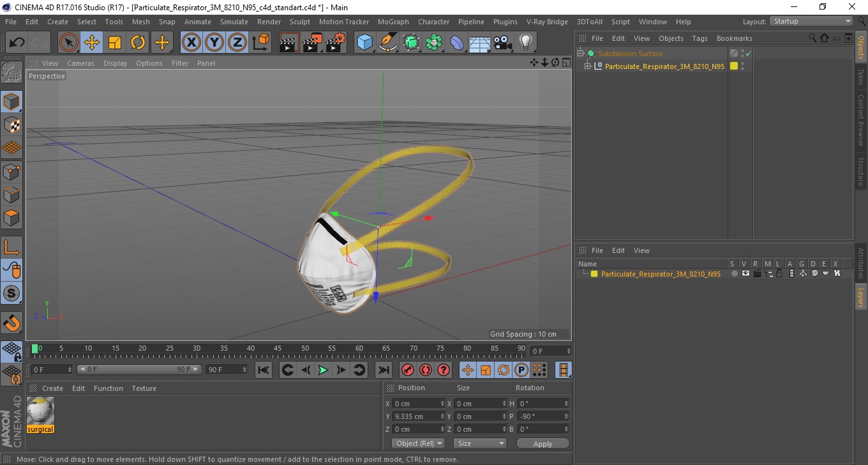Add a Light object
868x465 pixels.
(x=525, y=43)
